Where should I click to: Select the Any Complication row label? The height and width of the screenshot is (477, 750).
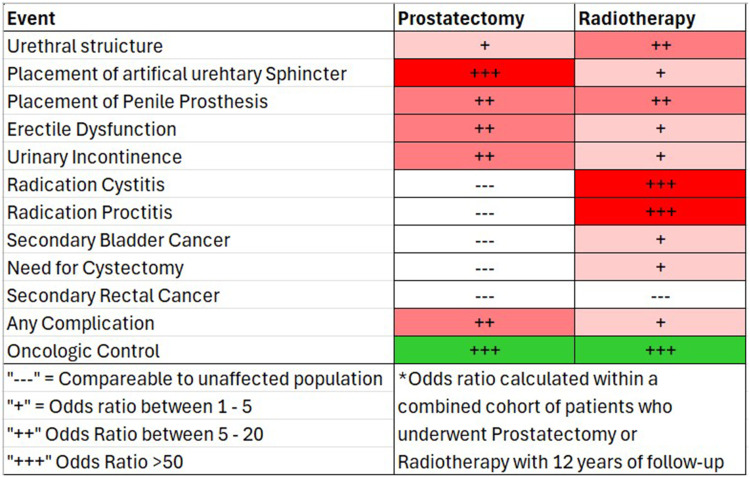80,324
